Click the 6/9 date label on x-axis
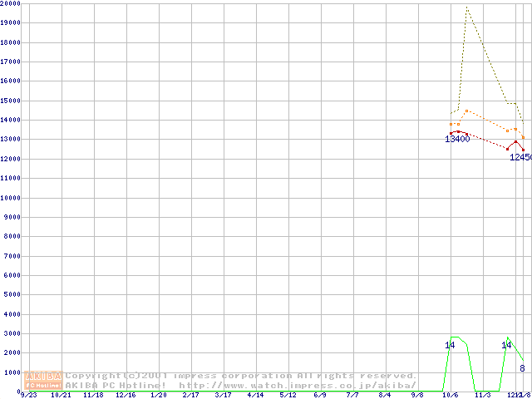532x399 pixels. pos(320,395)
